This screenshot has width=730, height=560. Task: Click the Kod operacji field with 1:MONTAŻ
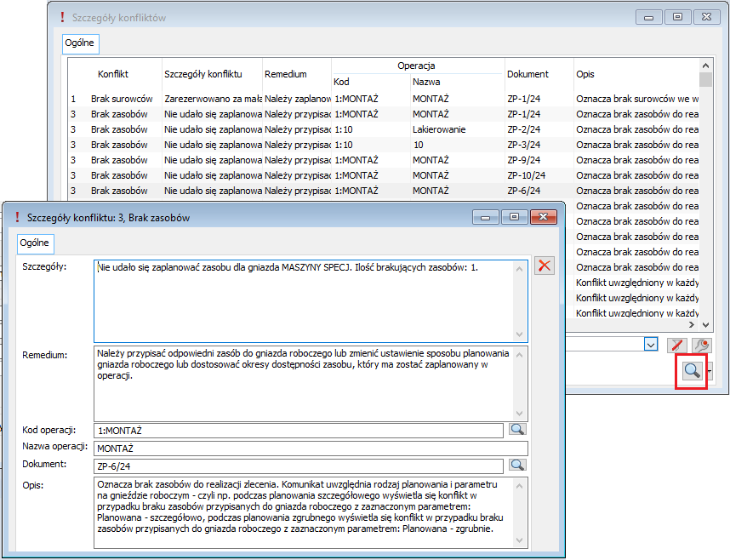click(x=299, y=431)
